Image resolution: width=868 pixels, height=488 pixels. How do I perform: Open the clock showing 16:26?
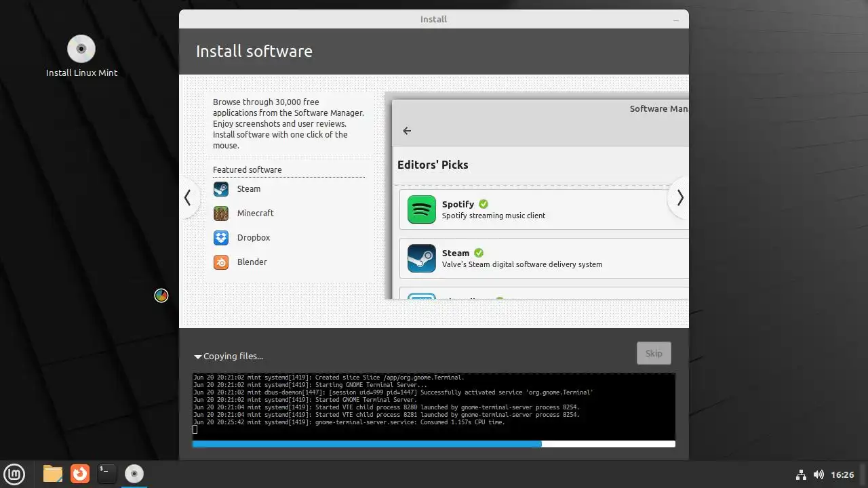click(842, 475)
